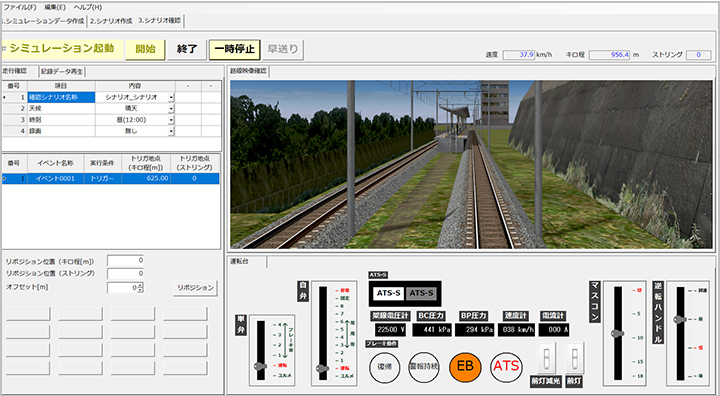Screen dimensions: 720x396
Task: Click the 終了 end button
Action: (187, 49)
